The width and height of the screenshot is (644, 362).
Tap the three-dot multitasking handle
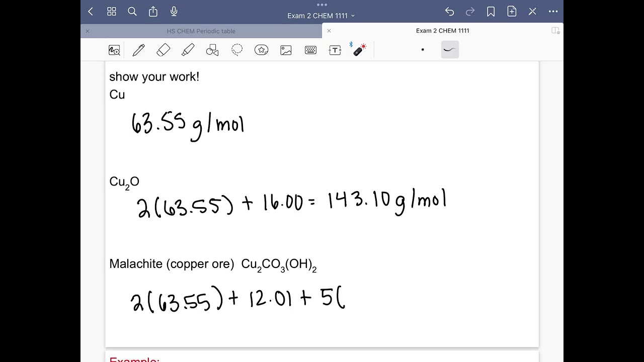(x=322, y=5)
